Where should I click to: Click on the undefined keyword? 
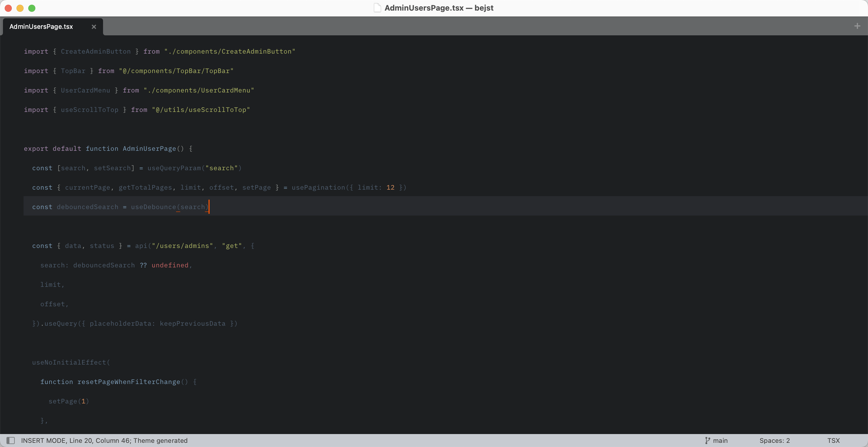[x=170, y=265]
